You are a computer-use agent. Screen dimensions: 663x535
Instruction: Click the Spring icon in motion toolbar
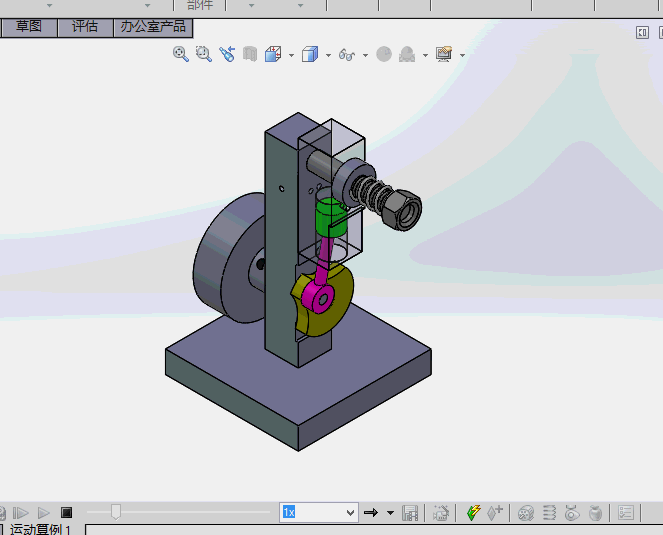click(549, 513)
